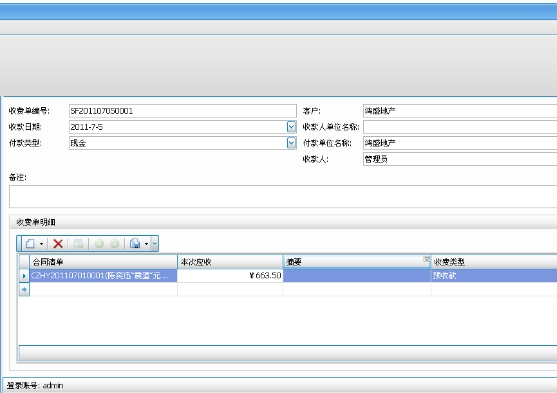
Task: Click the selected row's empty 摘要 cell
Action: [357, 275]
